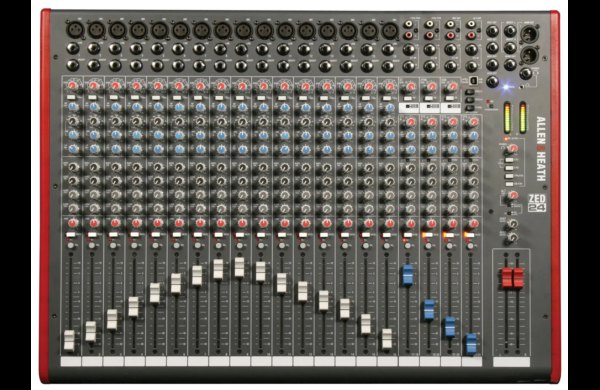Click the red master knob left of ZED 24 logo
This screenshot has width=600, height=390.
tap(513, 196)
